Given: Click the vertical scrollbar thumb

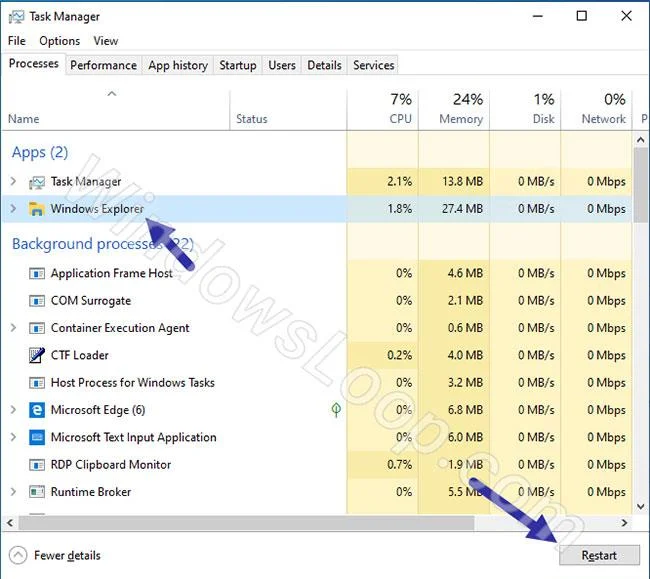Looking at the screenshot, I should (x=641, y=185).
